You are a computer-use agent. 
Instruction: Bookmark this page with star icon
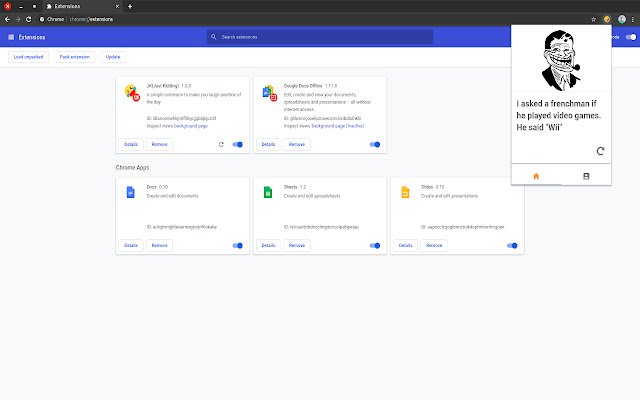(593, 19)
